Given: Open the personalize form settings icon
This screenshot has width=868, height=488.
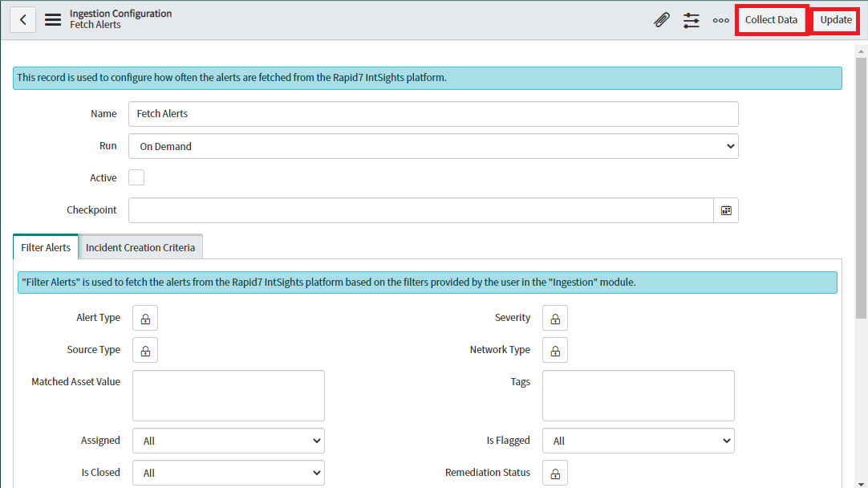Looking at the screenshot, I should (692, 20).
